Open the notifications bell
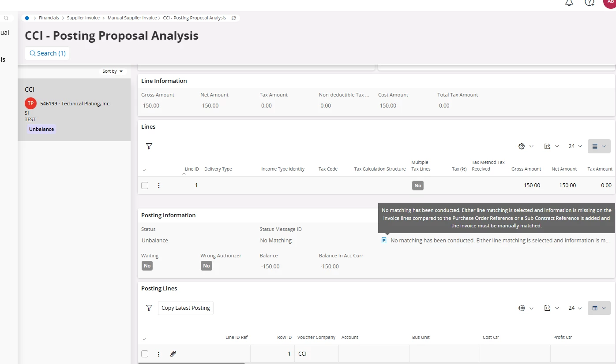This screenshot has height=364, width=616. 569,3
